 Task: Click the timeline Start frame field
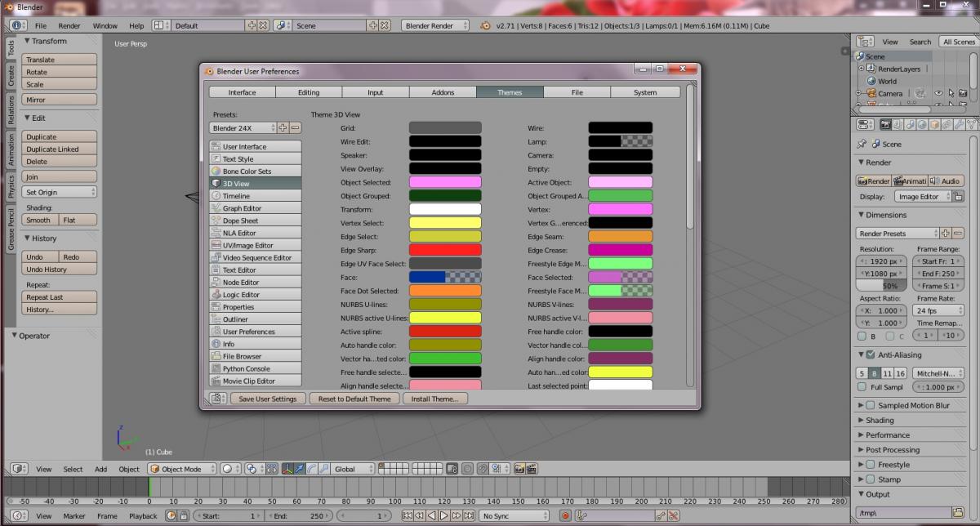click(x=229, y=516)
